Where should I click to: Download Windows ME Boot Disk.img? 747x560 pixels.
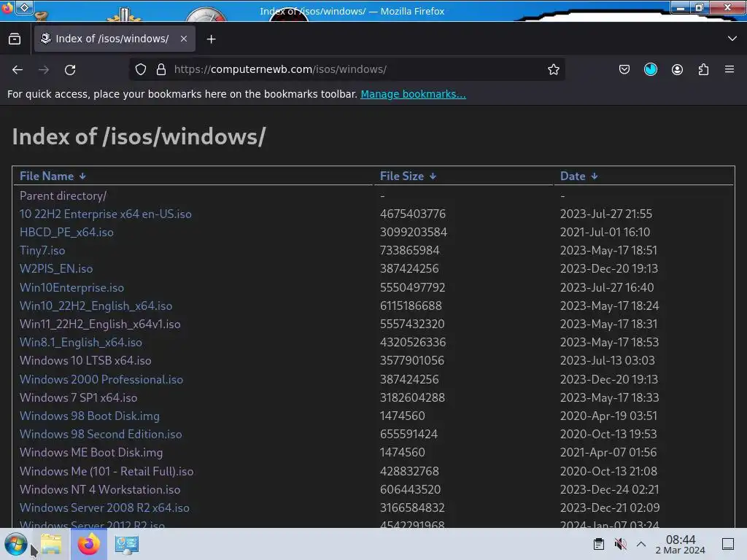coord(91,452)
